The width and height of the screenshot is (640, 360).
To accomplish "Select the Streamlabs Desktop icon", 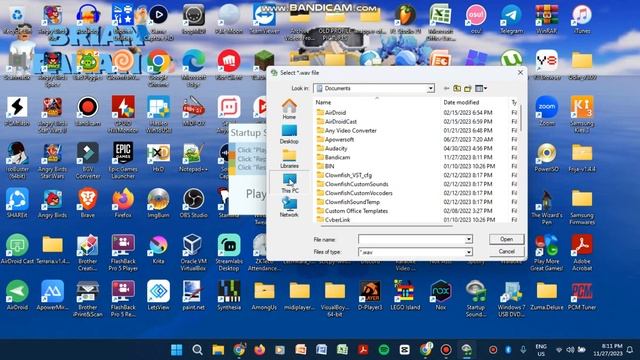I will pos(229,252).
